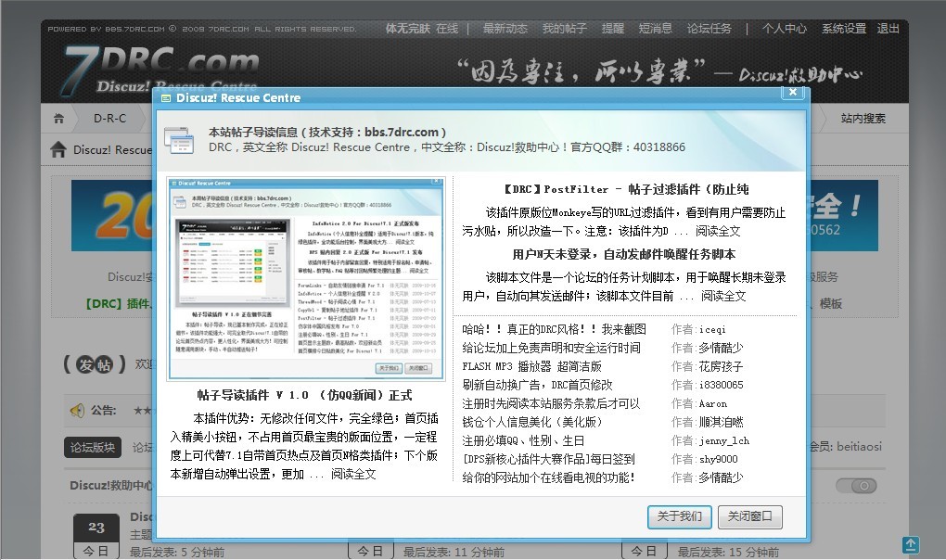Open post [DPS新核心插件大赛作品]每日签到
The height and width of the screenshot is (560, 946).
[x=548, y=459]
